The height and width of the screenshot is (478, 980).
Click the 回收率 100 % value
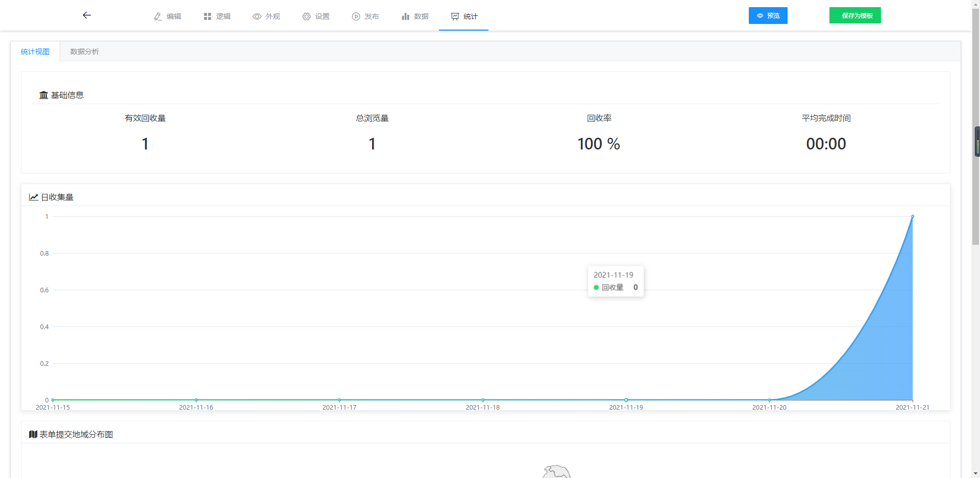[599, 144]
